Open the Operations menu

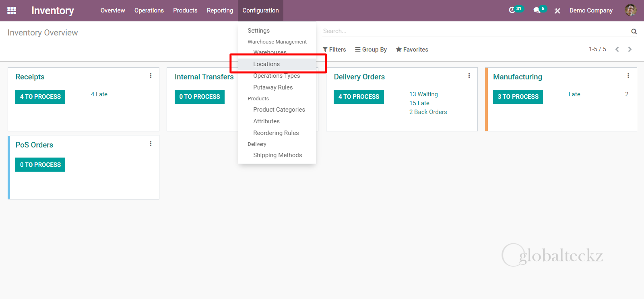coord(149,10)
